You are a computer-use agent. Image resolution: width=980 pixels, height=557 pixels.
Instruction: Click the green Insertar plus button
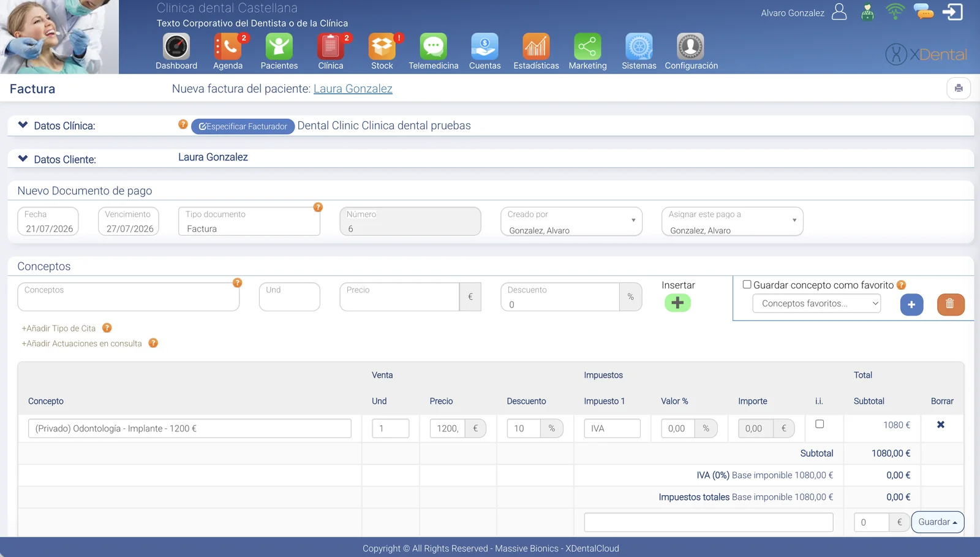pos(677,303)
